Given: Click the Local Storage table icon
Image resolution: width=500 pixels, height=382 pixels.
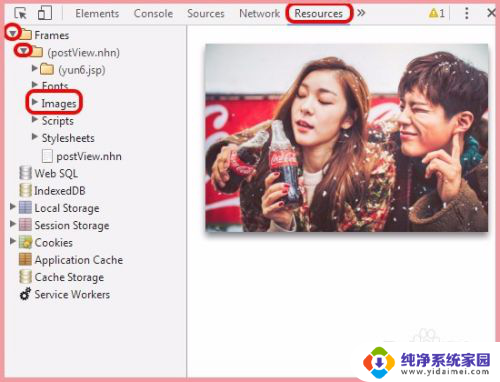Looking at the screenshot, I should point(25,207).
